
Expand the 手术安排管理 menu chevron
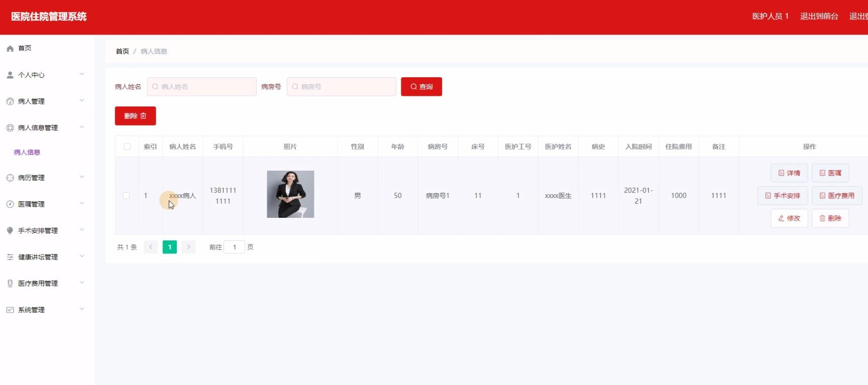(82, 230)
